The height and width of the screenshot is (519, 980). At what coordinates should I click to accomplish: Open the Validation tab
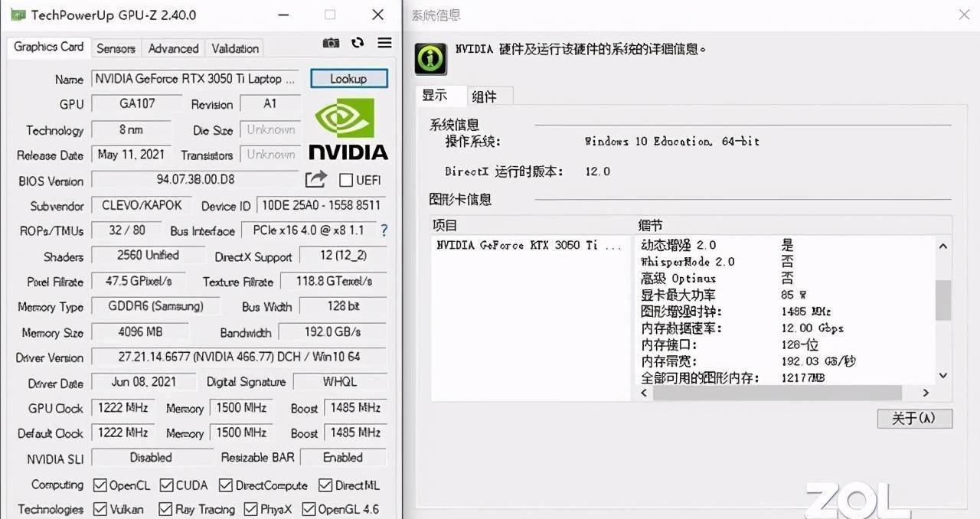234,48
